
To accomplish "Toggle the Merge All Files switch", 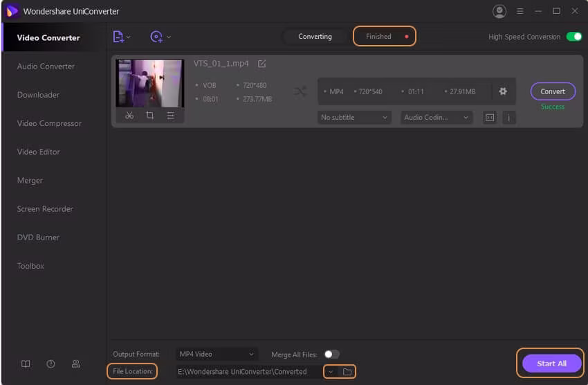I will [331, 355].
